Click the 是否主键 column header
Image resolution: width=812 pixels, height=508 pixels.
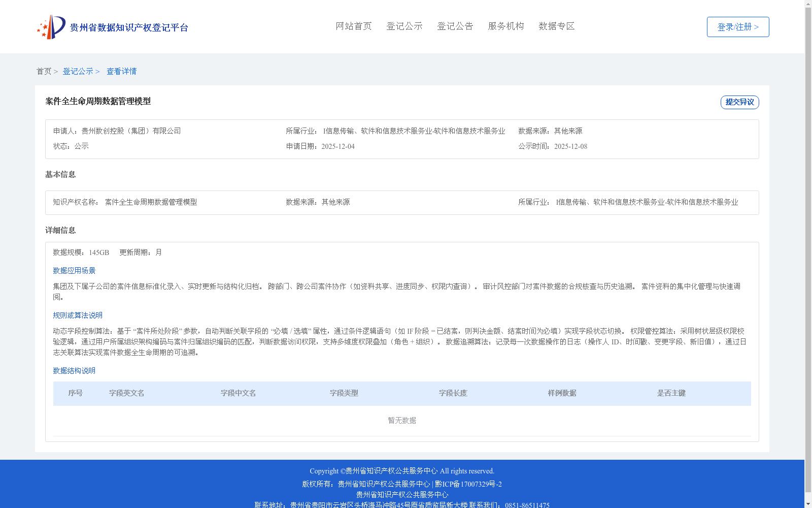(671, 393)
